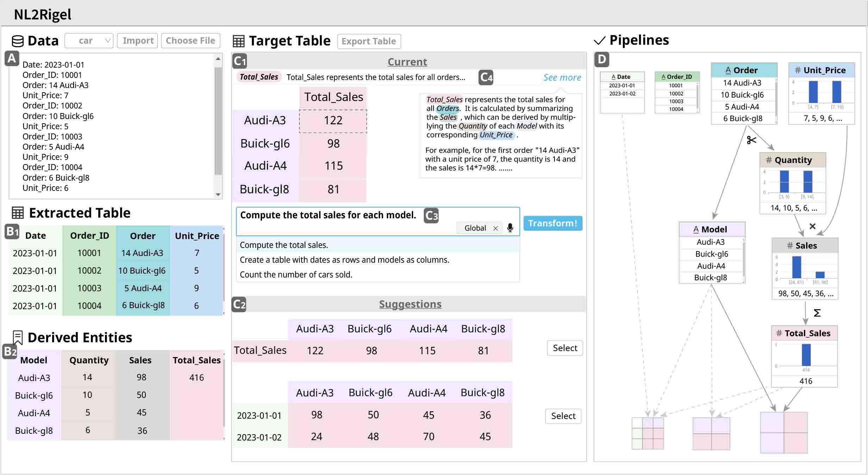868x475 pixels.
Task: Click the table icon beside Target Table
Action: click(x=238, y=41)
